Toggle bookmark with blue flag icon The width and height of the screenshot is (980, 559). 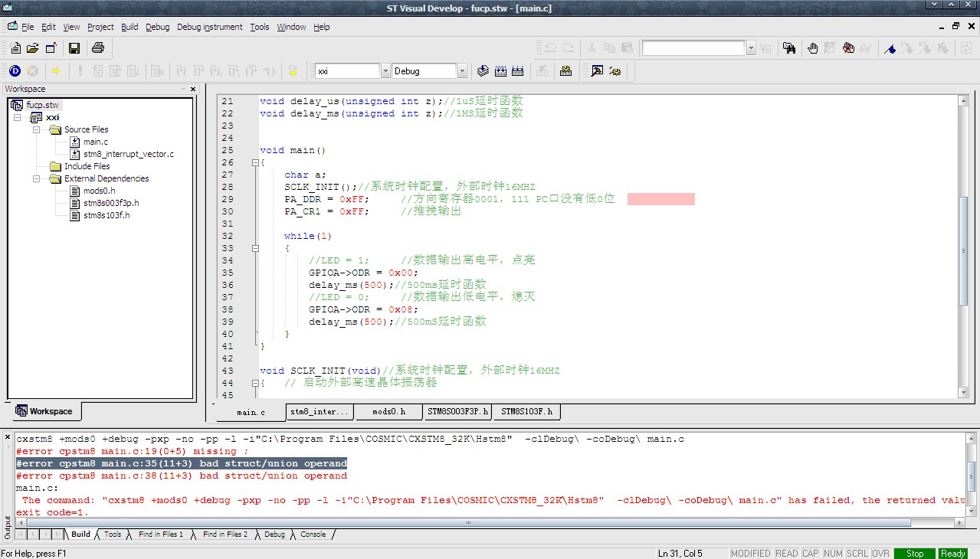pyautogui.click(x=890, y=48)
